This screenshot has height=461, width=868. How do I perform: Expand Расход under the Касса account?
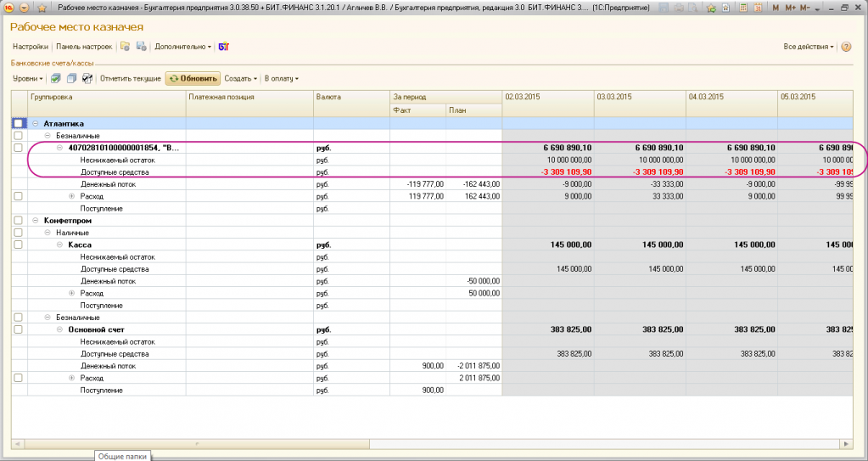coord(71,293)
